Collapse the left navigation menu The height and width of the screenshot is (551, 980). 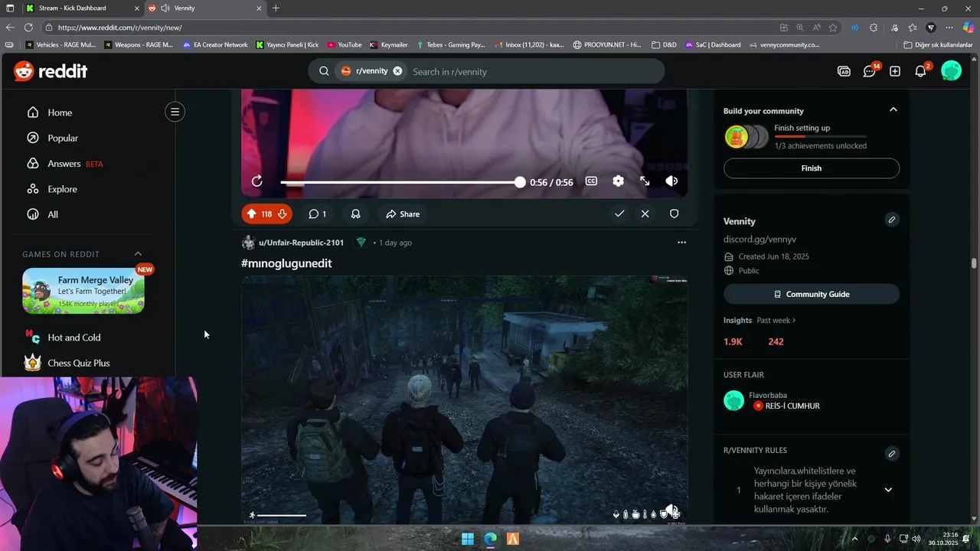click(175, 112)
